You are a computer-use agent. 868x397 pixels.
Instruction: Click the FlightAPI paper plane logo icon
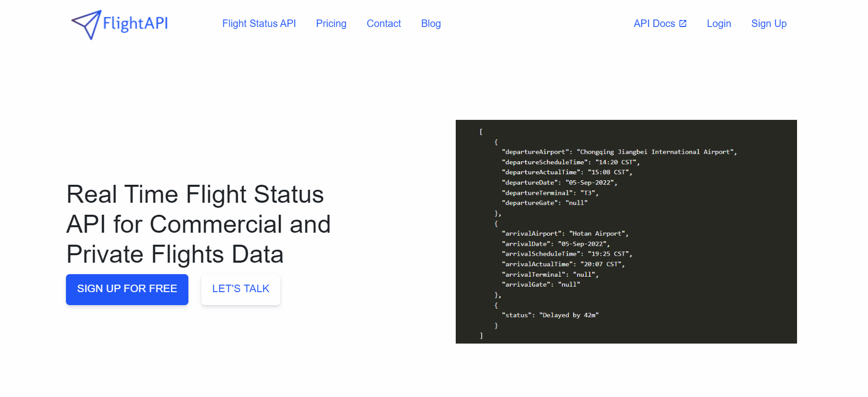[x=86, y=24]
